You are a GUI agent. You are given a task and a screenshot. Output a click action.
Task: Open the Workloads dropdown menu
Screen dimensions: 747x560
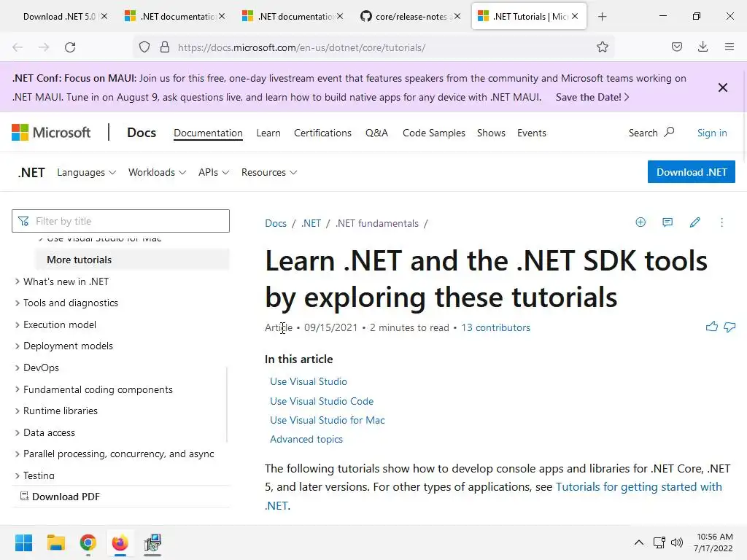pyautogui.click(x=157, y=173)
